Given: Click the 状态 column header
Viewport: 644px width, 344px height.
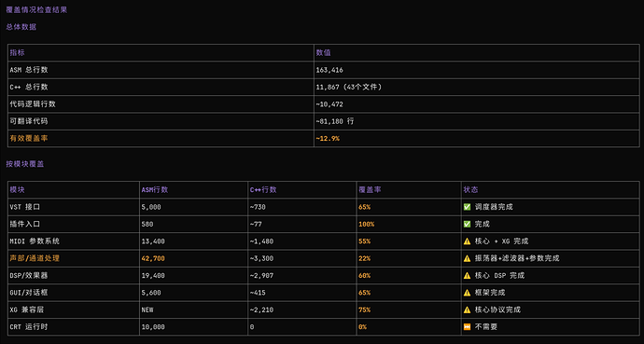Looking at the screenshot, I should pyautogui.click(x=470, y=190).
